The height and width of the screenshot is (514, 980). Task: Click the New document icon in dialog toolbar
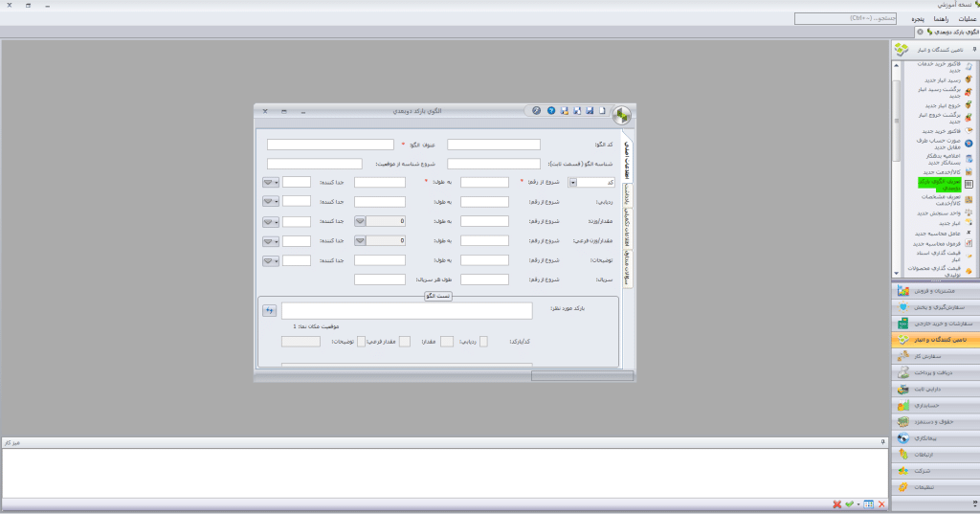coord(603,111)
